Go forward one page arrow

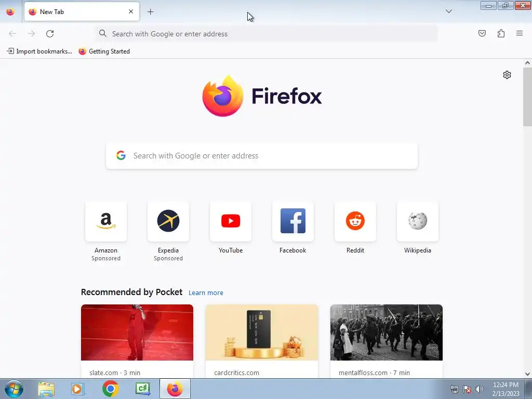[x=31, y=34]
